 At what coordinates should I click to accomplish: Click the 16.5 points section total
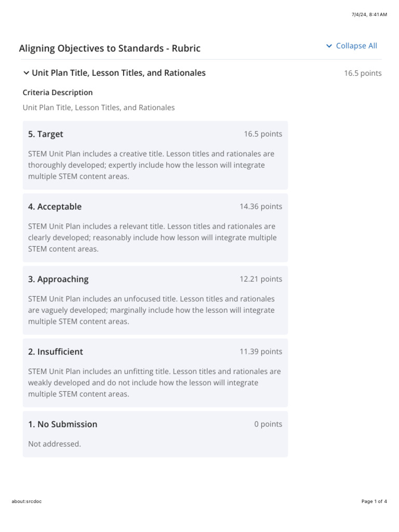click(x=363, y=73)
